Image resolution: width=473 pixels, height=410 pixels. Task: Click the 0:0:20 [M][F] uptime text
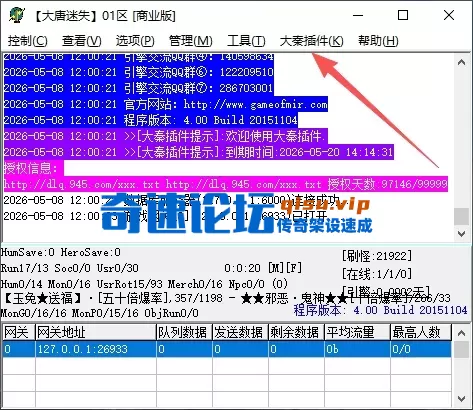coord(263,268)
